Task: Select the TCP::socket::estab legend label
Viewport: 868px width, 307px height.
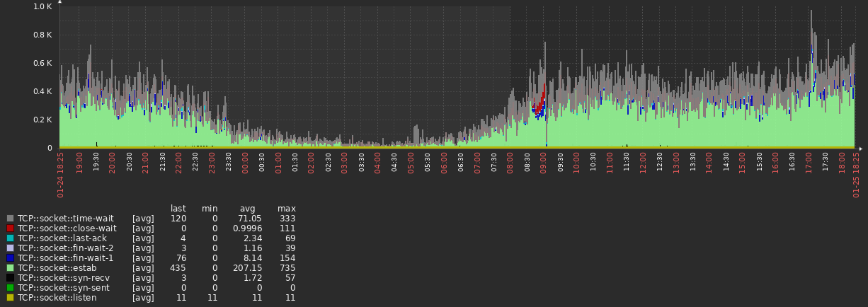Action: [57, 268]
